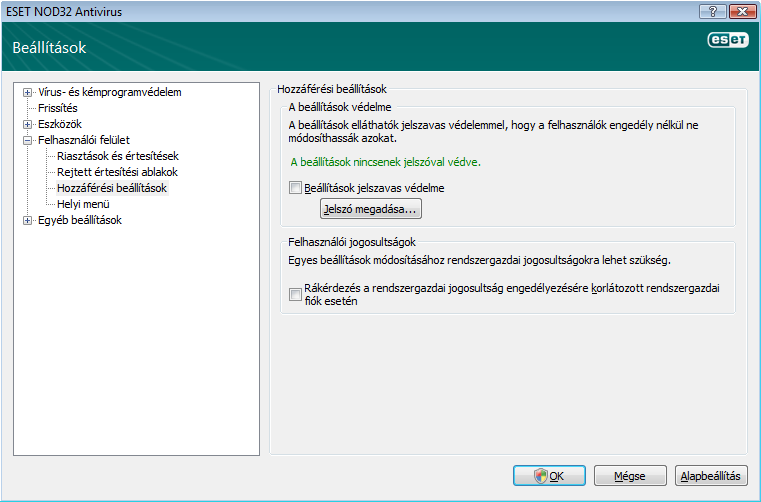761x502 pixels.
Task: Cancel with the Mégse button
Action: 630,476
